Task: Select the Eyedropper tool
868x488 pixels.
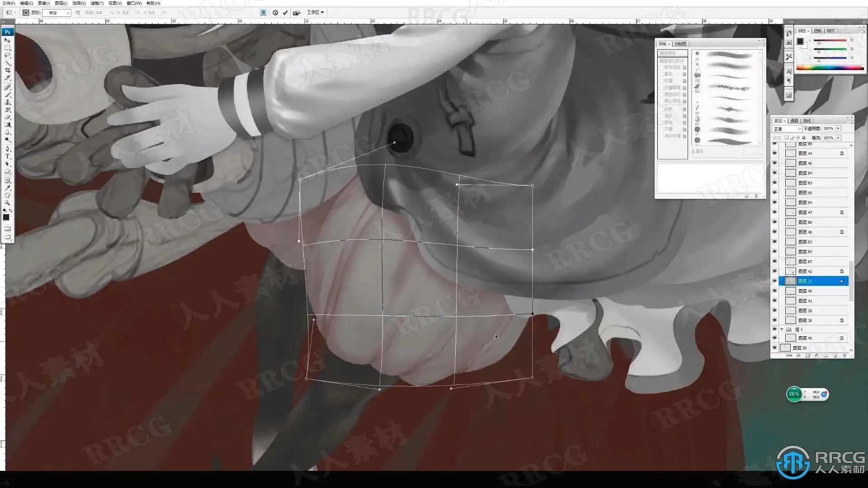Action: pyautogui.click(x=8, y=188)
